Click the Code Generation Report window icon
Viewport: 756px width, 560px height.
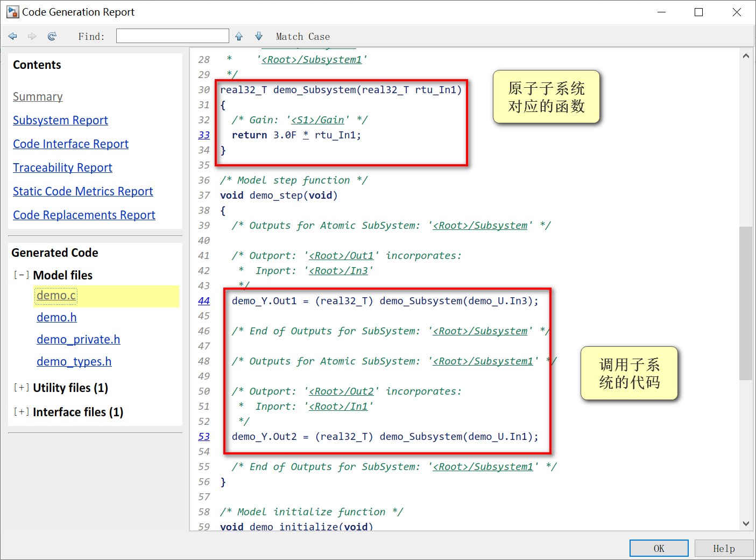(12, 12)
